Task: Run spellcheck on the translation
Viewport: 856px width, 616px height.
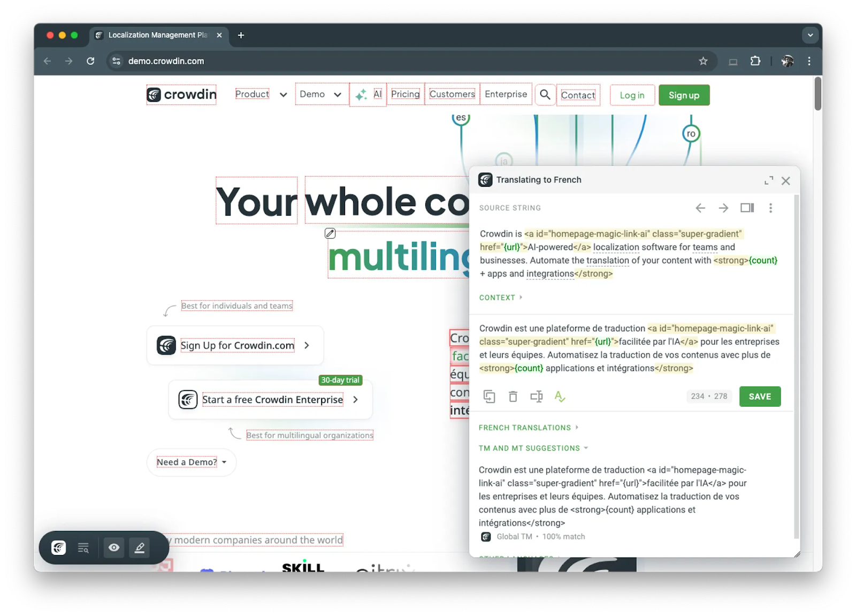Action: pyautogui.click(x=560, y=396)
